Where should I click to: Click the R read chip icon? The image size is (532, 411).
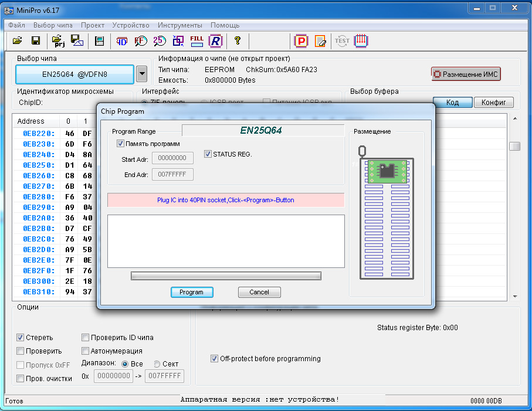tap(215, 41)
